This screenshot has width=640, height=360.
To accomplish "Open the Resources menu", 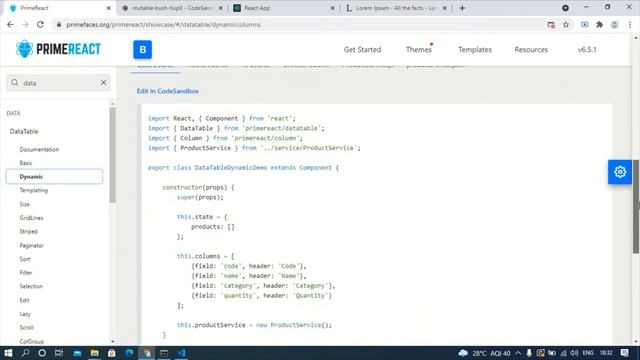I will point(531,49).
